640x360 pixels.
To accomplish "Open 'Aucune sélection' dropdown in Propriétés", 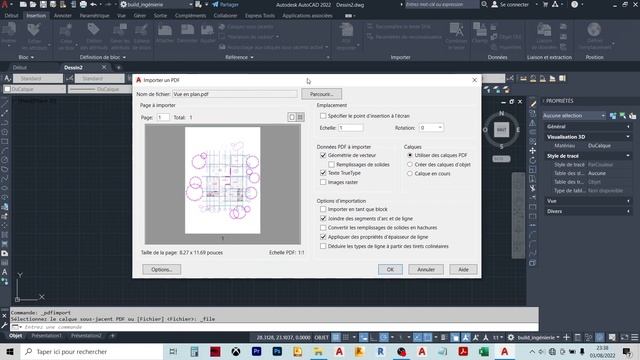I will [x=573, y=116].
